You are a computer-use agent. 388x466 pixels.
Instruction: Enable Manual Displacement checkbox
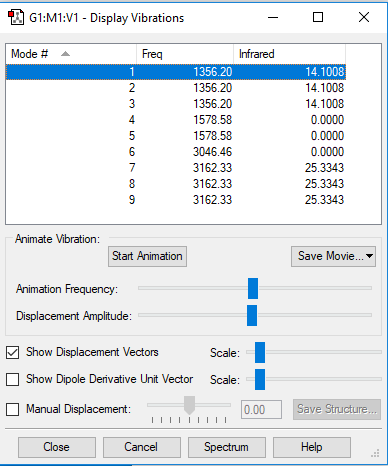[x=13, y=409]
